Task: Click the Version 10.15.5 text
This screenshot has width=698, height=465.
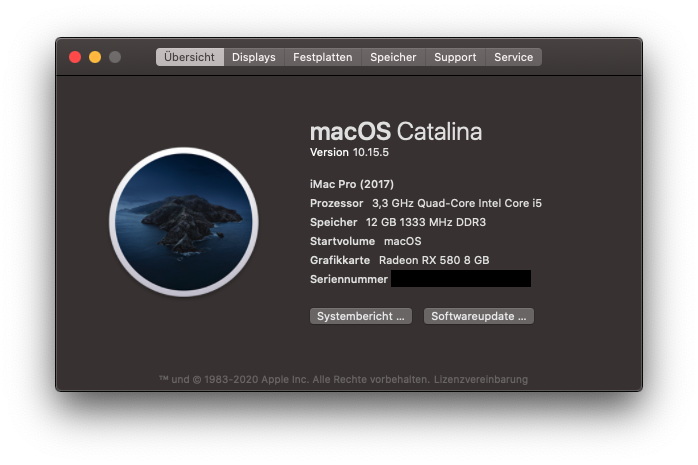Action: click(349, 153)
